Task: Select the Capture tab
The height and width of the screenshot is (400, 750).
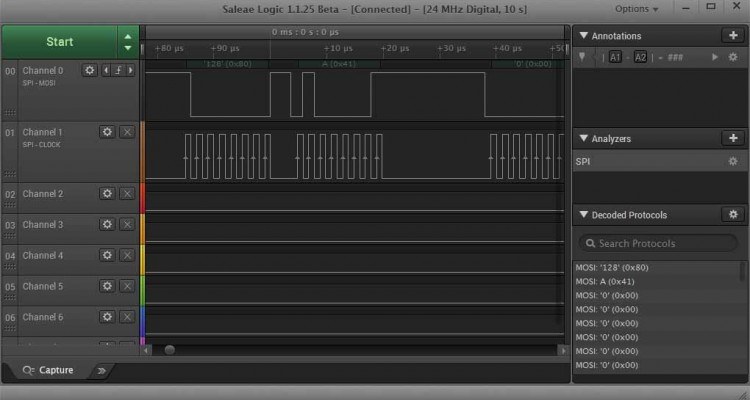Action: tap(48, 370)
